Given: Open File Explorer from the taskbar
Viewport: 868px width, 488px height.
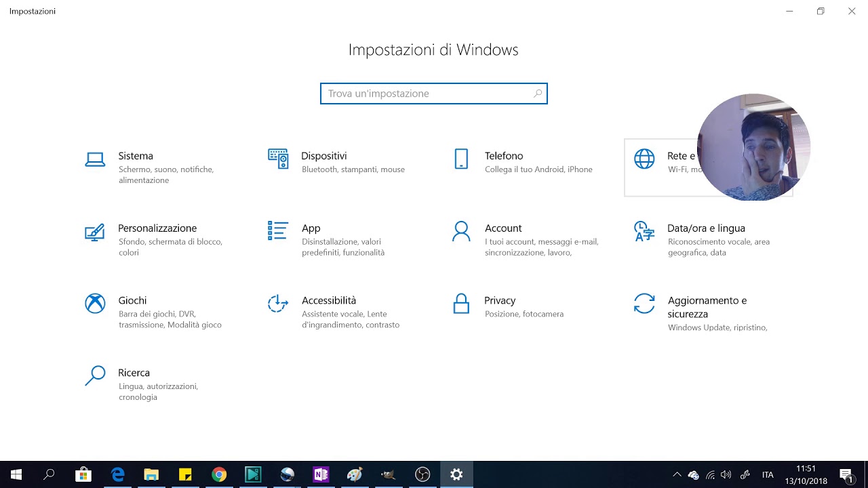Looking at the screenshot, I should [x=151, y=474].
